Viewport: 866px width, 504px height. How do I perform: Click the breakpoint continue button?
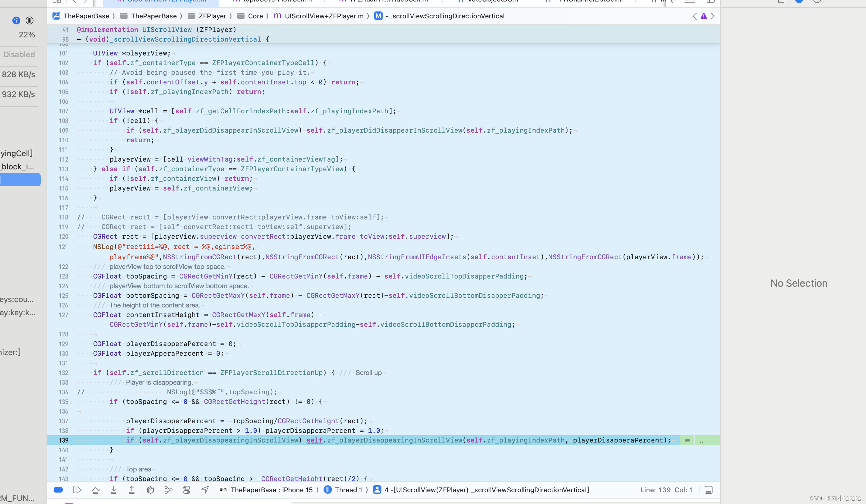click(77, 490)
